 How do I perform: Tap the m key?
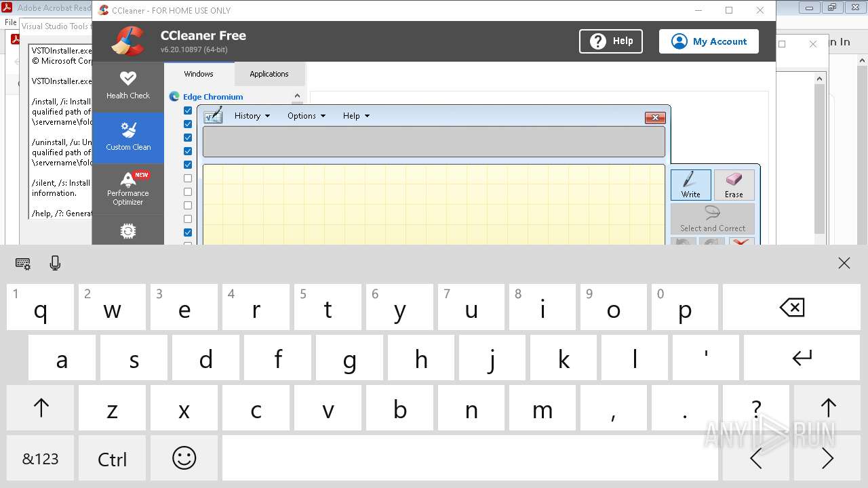pyautogui.click(x=542, y=408)
